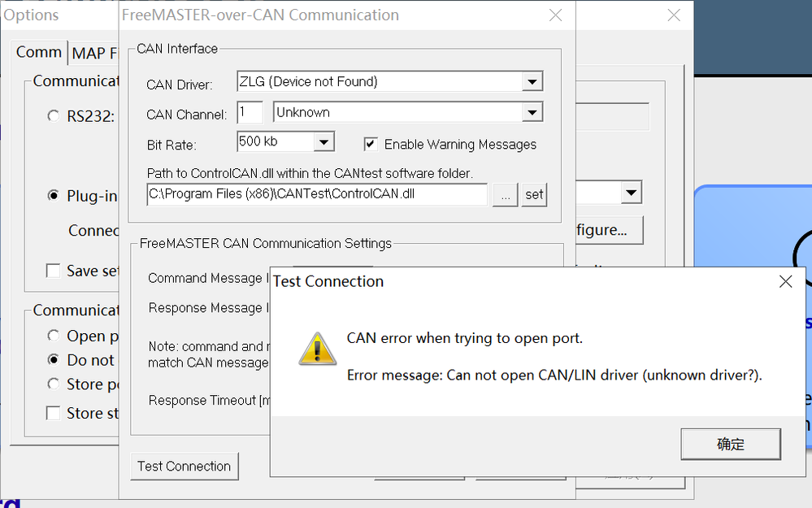Choose the Open port radio option

click(54, 336)
